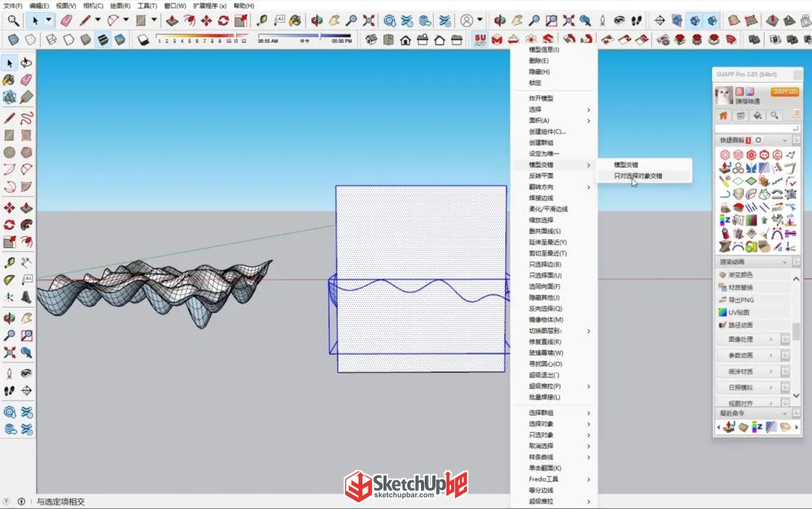Expand the 日照模拟 category

click(x=748, y=387)
